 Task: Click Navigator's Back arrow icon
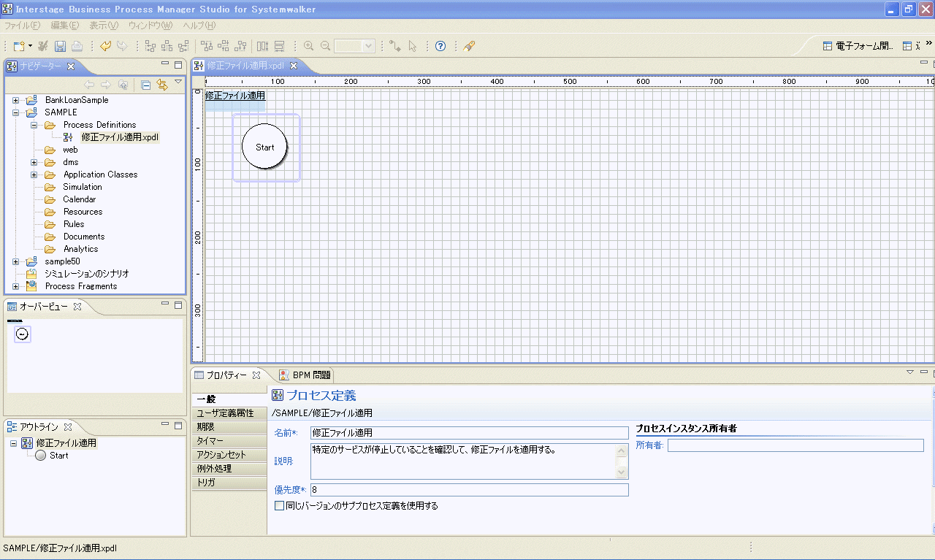[x=89, y=85]
